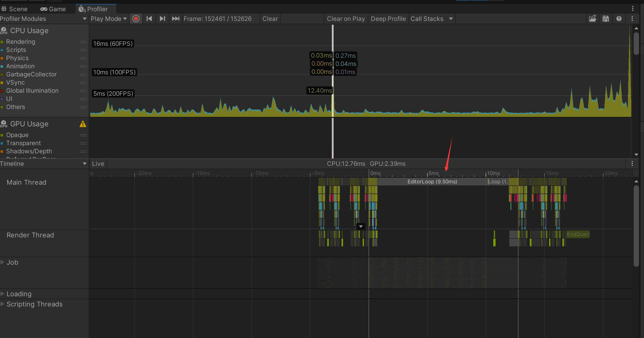This screenshot has width=644, height=338.
Task: Click the GPU Usage module icon
Action: (x=4, y=124)
